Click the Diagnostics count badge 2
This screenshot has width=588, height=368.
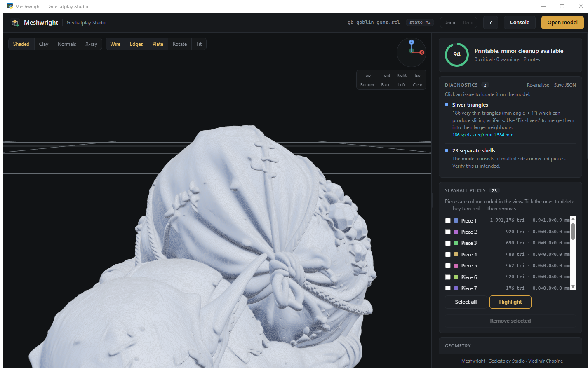(x=485, y=85)
